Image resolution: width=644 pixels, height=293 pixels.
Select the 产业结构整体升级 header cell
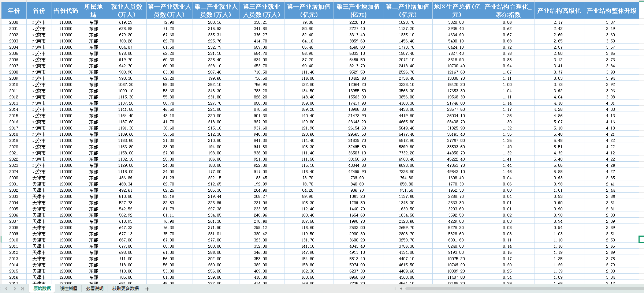click(611, 11)
